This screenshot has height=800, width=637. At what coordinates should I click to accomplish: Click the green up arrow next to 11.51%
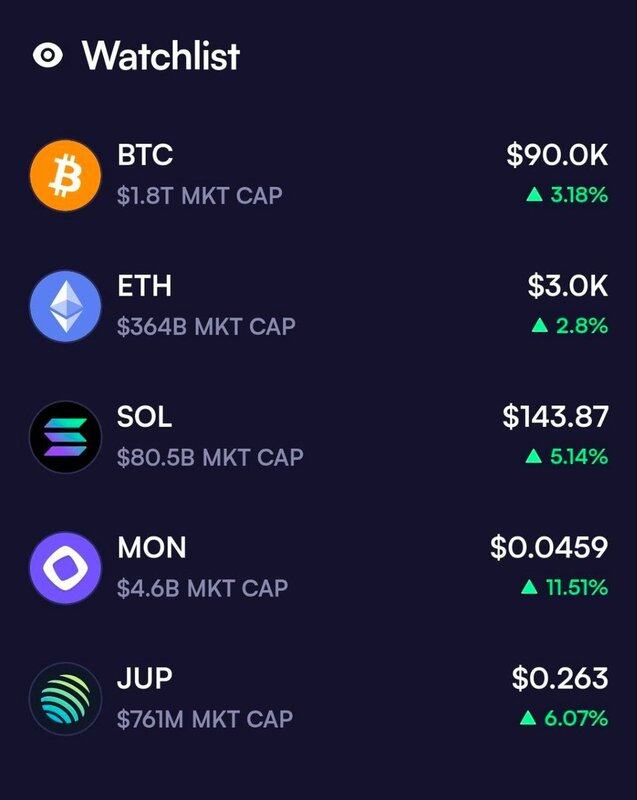[529, 588]
